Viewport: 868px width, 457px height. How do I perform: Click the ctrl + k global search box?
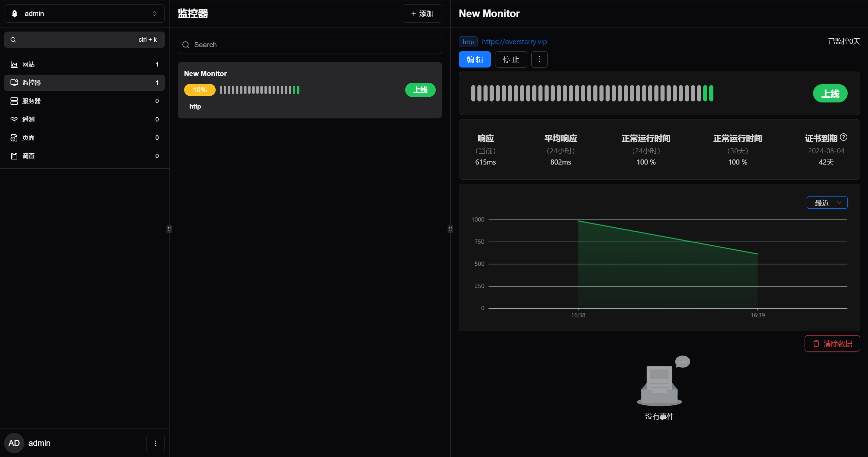[84, 40]
